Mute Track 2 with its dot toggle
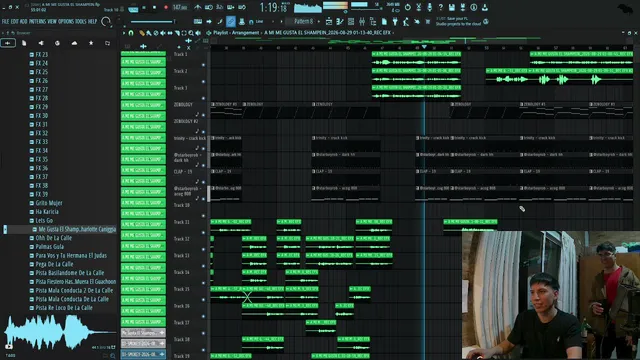Image resolution: width=640 pixels, height=360 pixels. pos(203,82)
